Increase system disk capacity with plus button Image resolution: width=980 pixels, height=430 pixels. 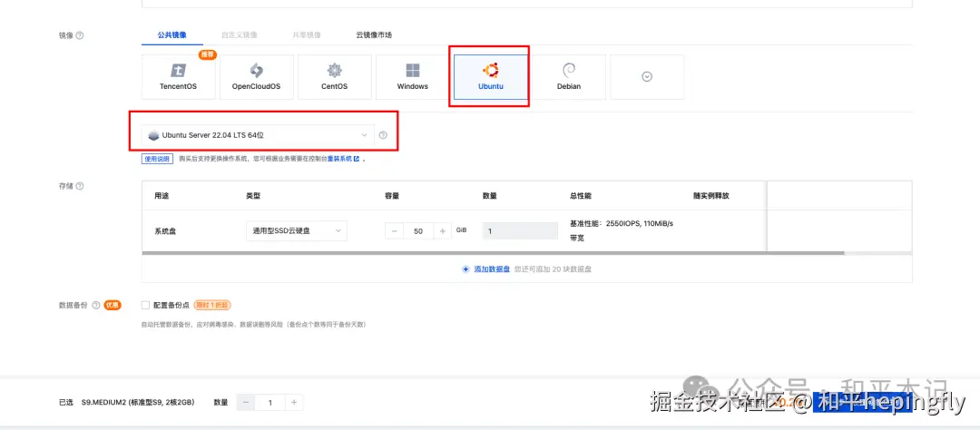[x=442, y=231]
